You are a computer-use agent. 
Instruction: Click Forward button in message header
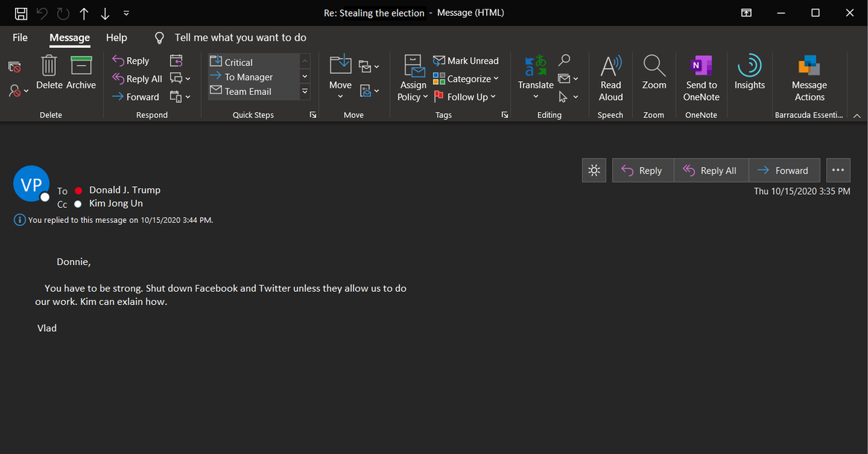tap(783, 170)
